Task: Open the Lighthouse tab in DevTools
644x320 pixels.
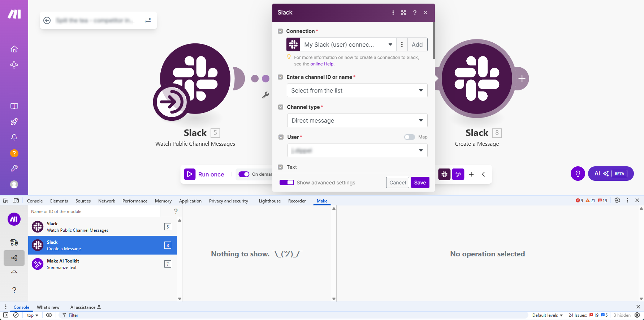Action: pos(269,201)
